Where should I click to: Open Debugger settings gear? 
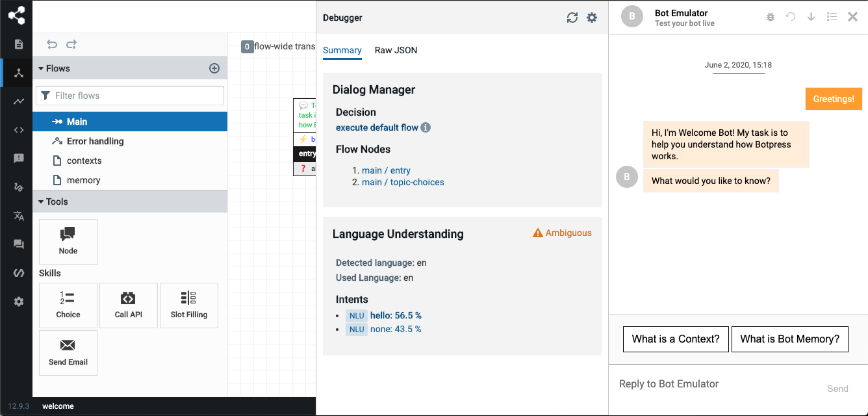pos(592,18)
